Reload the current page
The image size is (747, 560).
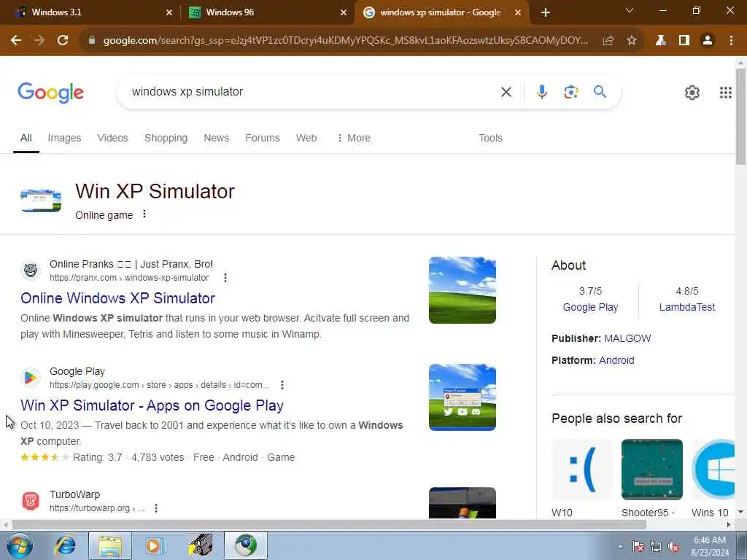tap(63, 41)
